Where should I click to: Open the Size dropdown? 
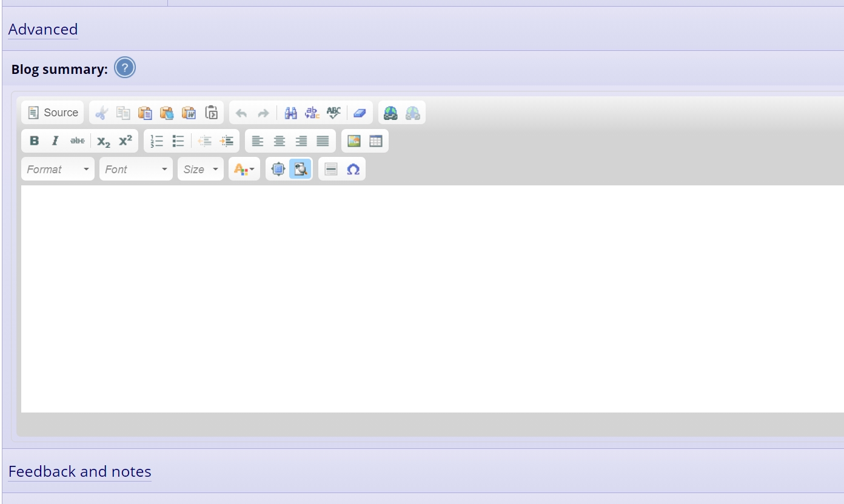click(x=200, y=170)
